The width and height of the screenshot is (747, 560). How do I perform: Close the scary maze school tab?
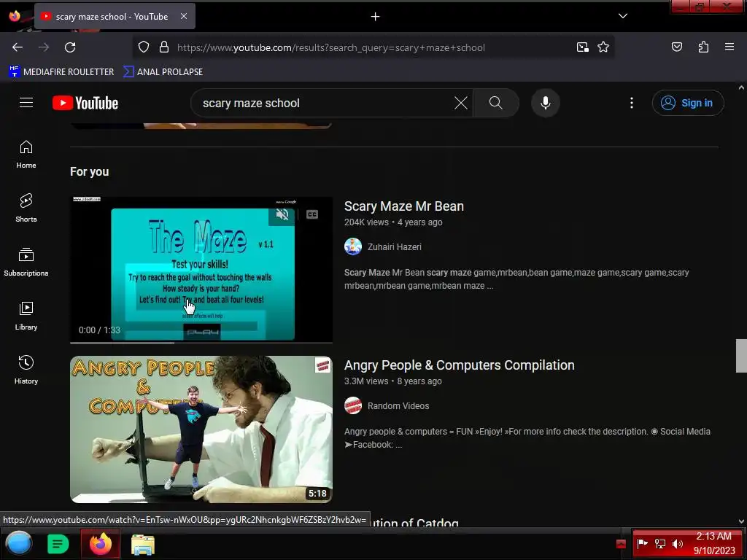point(184,16)
